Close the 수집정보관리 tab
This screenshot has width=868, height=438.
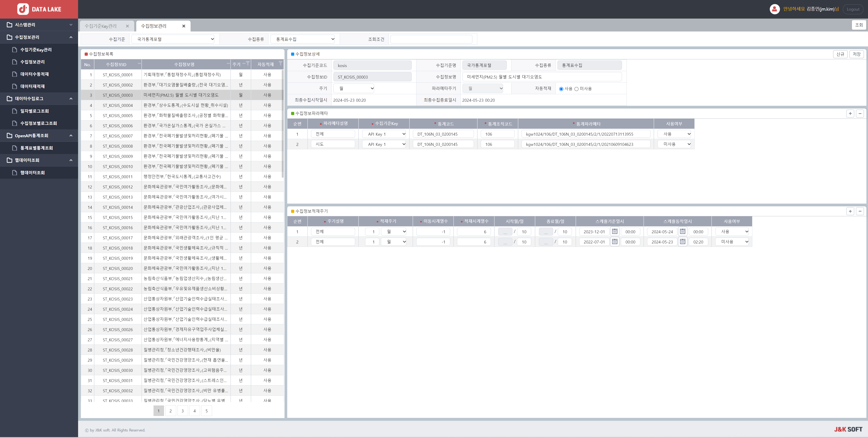coord(184,26)
